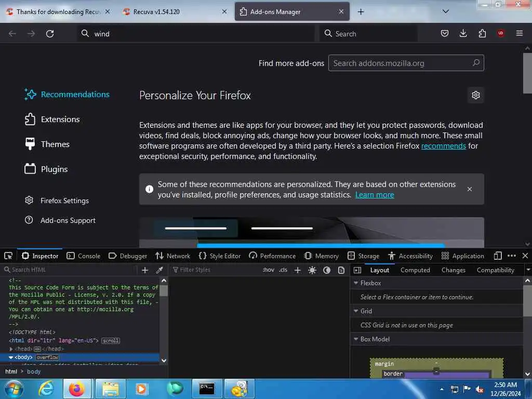Open the Style Editor tab
Screen dimensions: 532x399
point(220,256)
